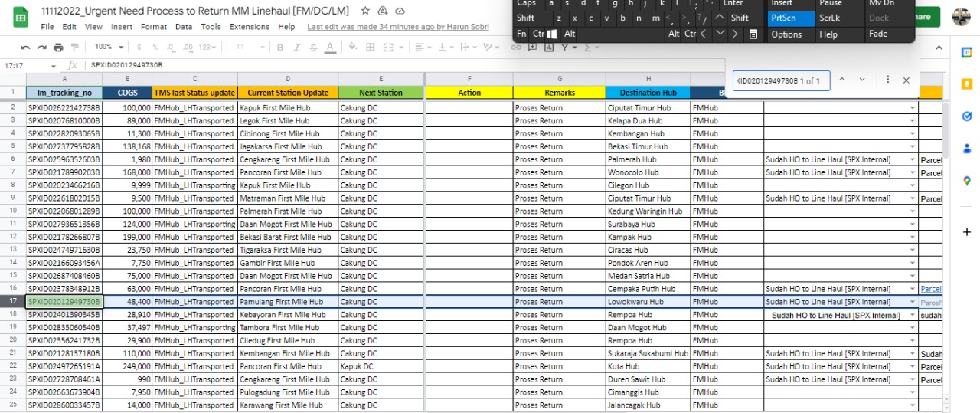This screenshot has width=980, height=413.
Task: Open Google Sheets home icon
Action: click(x=21, y=18)
